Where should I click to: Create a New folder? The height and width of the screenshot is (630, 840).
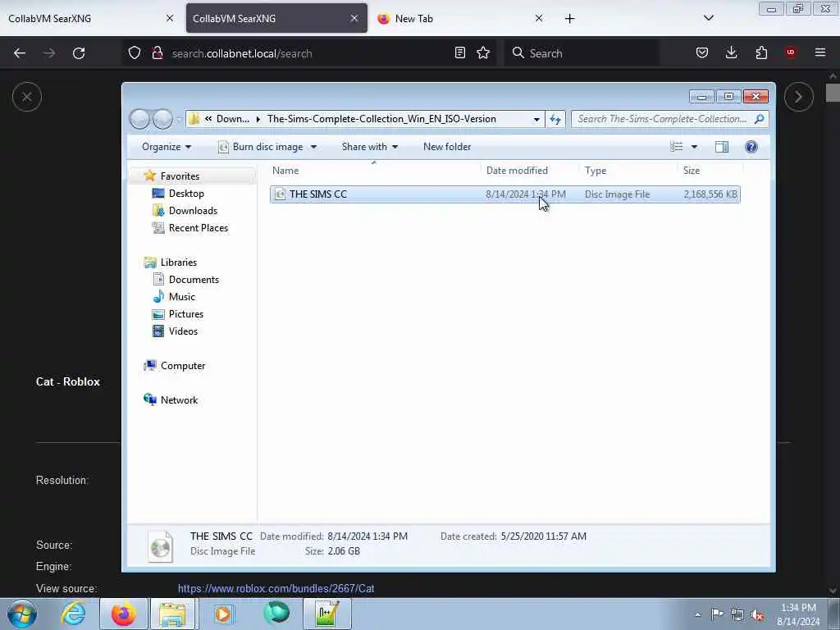click(x=447, y=147)
